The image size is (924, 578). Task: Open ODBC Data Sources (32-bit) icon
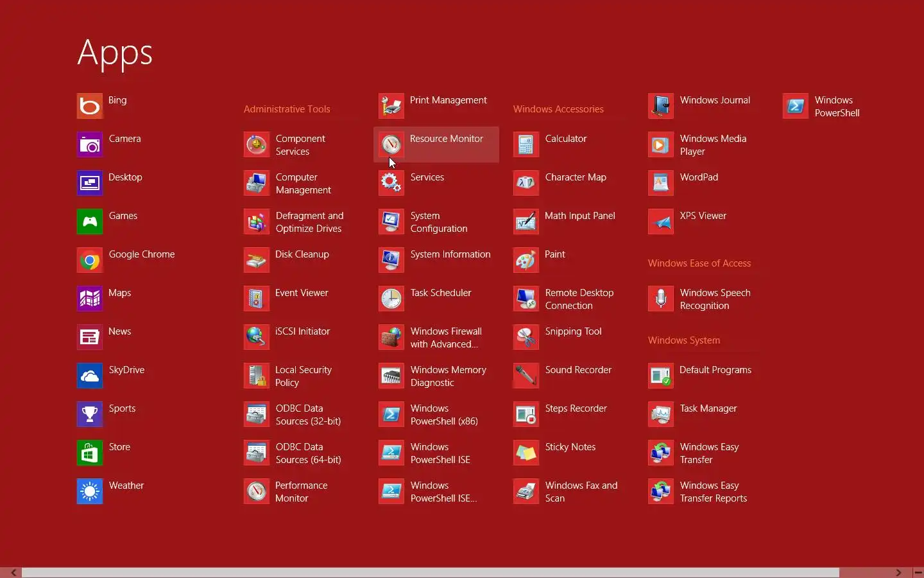(257, 414)
